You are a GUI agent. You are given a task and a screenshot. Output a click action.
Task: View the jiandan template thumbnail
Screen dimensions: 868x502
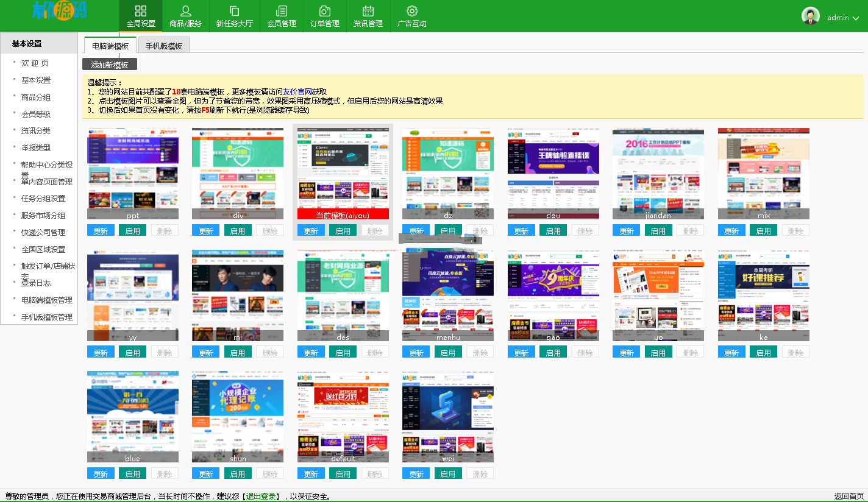[x=658, y=171]
